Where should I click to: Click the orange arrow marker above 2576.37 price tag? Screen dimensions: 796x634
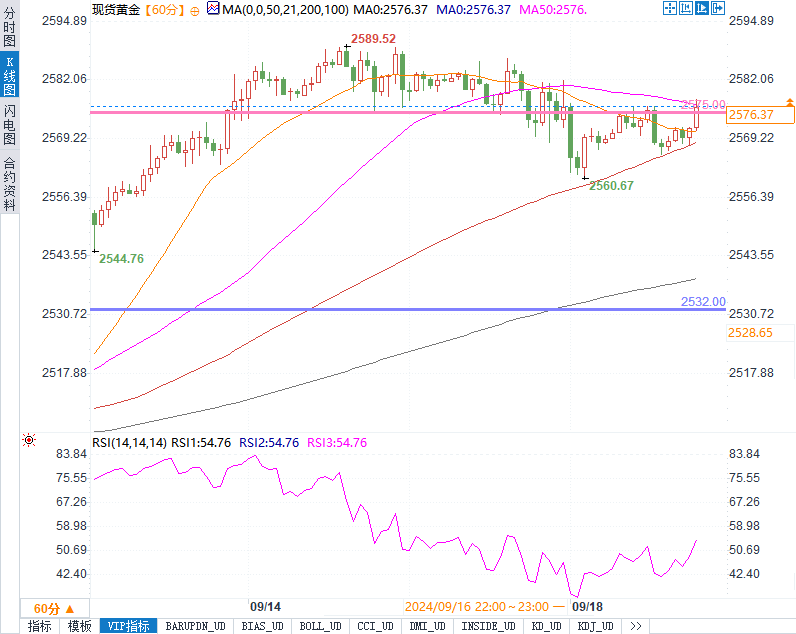click(x=790, y=102)
